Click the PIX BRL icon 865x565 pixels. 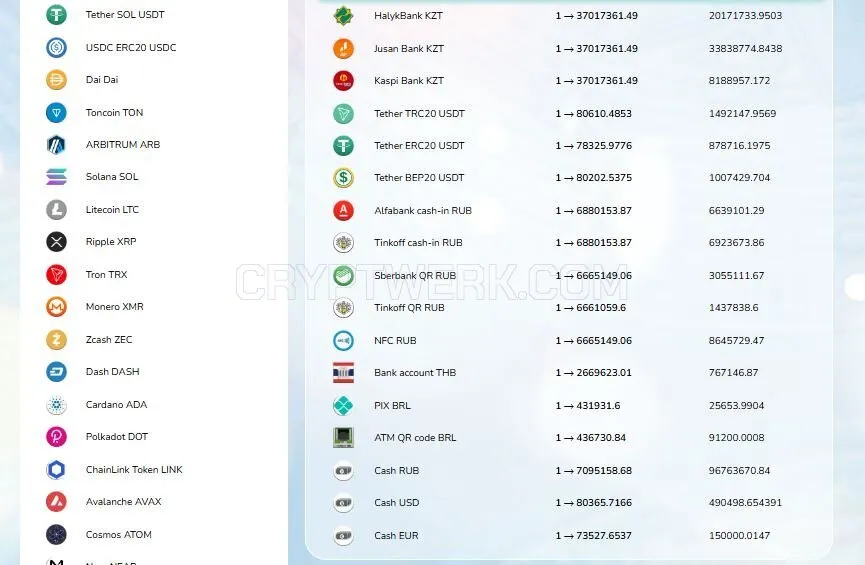click(343, 406)
